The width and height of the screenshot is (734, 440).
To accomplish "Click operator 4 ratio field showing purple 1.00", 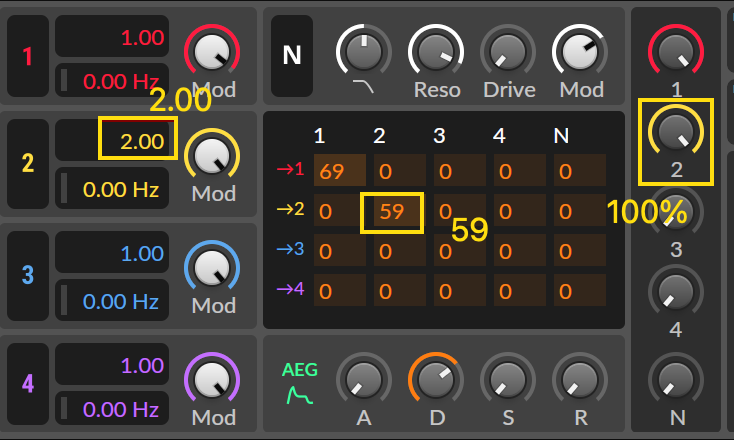I will 112,364.
